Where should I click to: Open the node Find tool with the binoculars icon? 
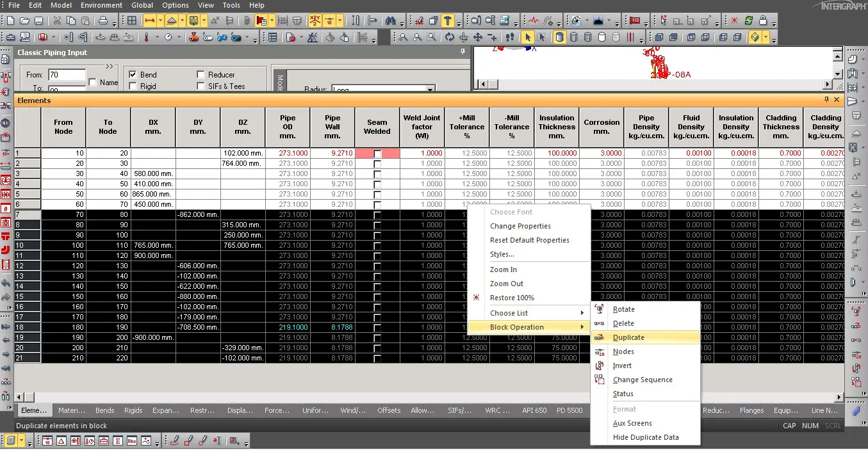391,20
